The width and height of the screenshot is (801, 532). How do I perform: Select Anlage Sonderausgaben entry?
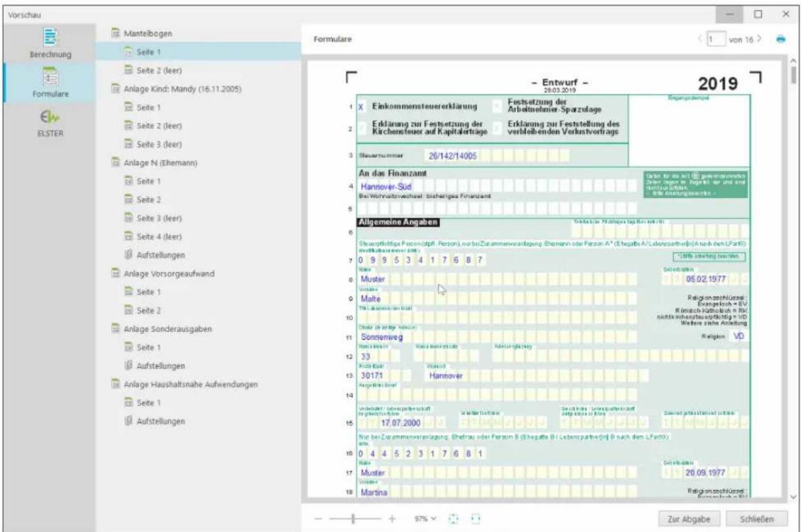point(168,329)
